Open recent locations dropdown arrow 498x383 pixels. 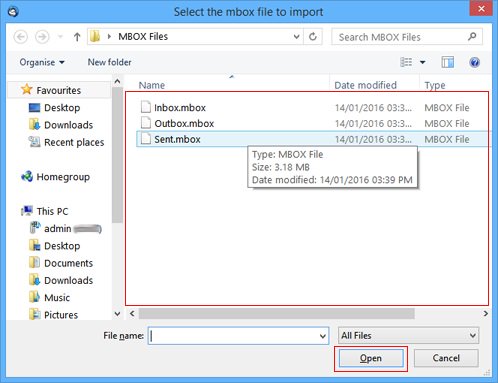tap(60, 37)
